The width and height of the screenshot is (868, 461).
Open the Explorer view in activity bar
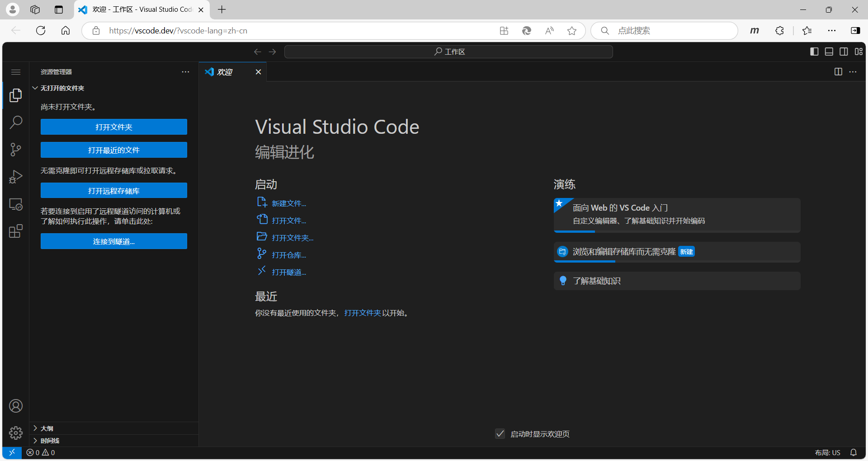tap(16, 95)
